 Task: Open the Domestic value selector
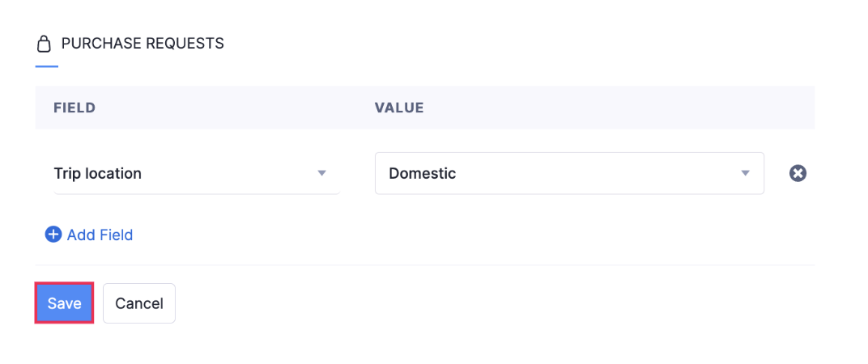tap(568, 173)
